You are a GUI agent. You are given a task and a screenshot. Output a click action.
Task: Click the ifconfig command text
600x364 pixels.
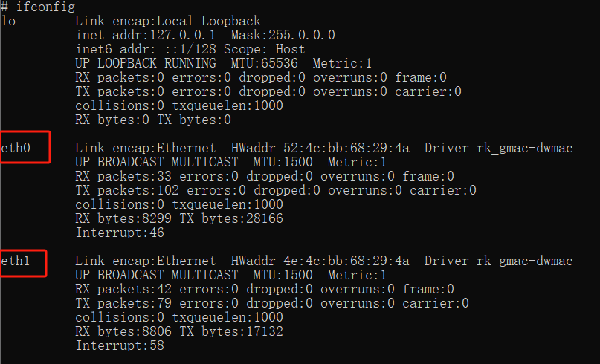[x=45, y=7]
